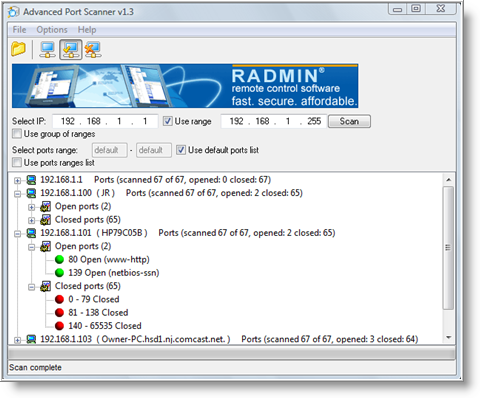Click the network computer toolbar icon

[x=47, y=50]
